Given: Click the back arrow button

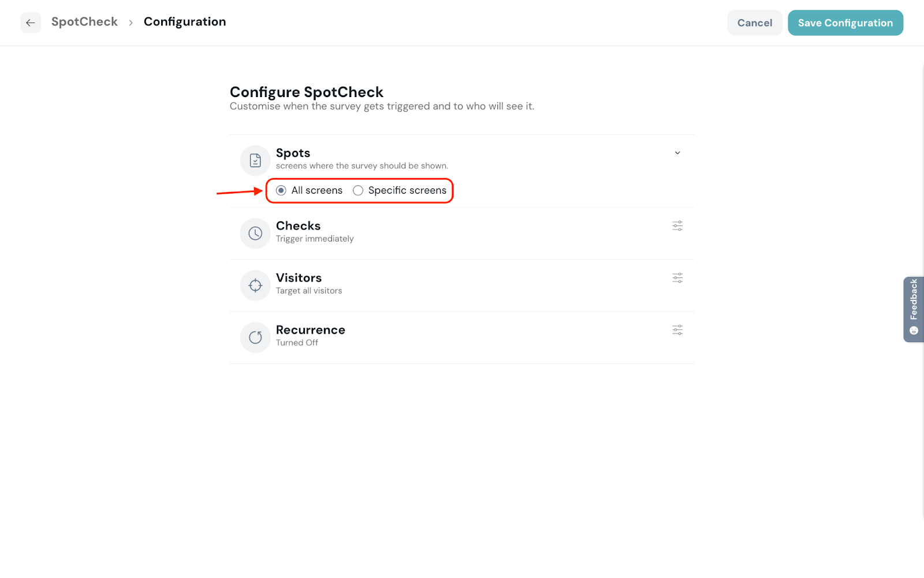Looking at the screenshot, I should click(31, 23).
